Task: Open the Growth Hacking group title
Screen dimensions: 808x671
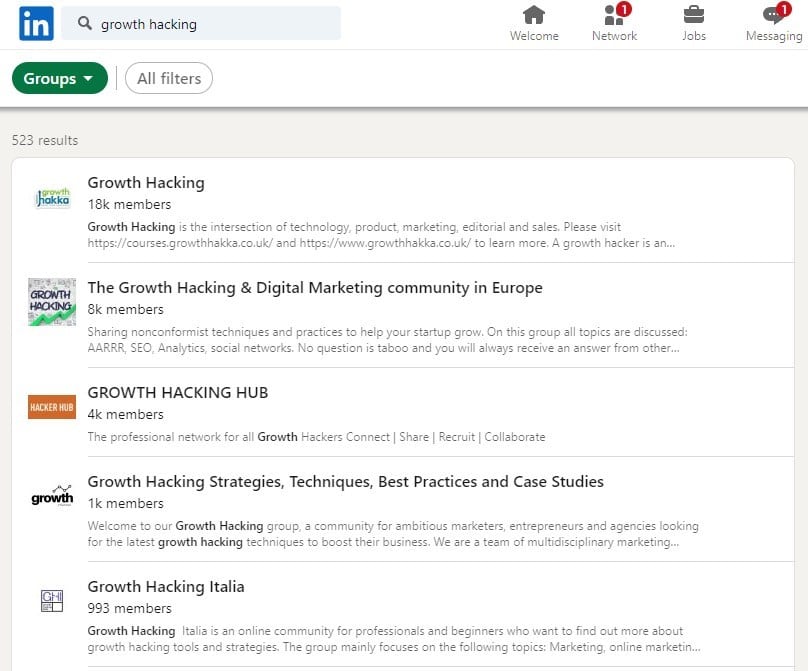Action: click(146, 183)
